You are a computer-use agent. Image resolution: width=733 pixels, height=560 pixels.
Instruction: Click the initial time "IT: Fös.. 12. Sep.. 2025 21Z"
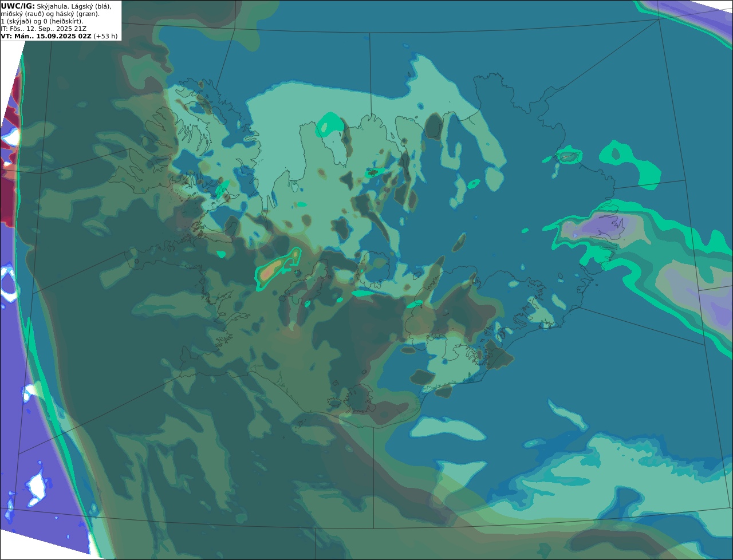(x=42, y=29)
